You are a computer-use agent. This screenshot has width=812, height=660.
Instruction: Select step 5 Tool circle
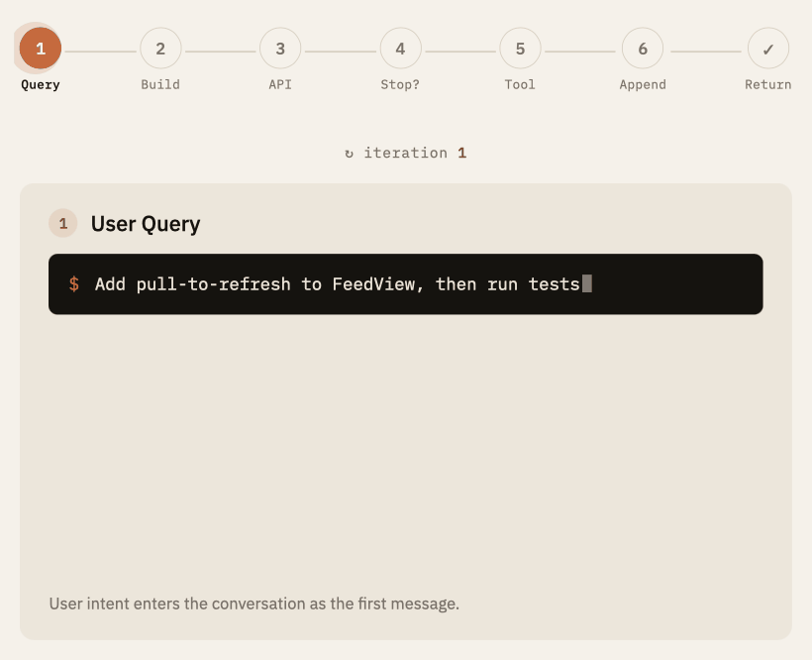520,49
